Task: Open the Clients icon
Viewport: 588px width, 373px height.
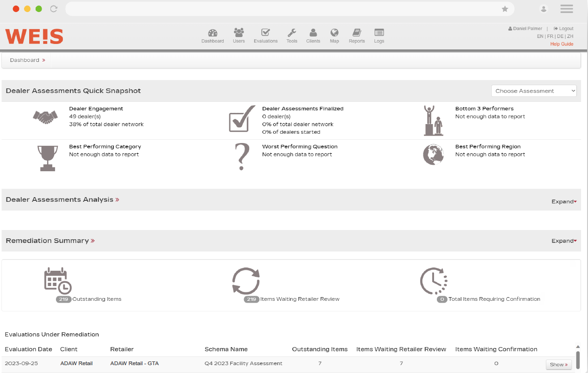Action: pos(313,33)
